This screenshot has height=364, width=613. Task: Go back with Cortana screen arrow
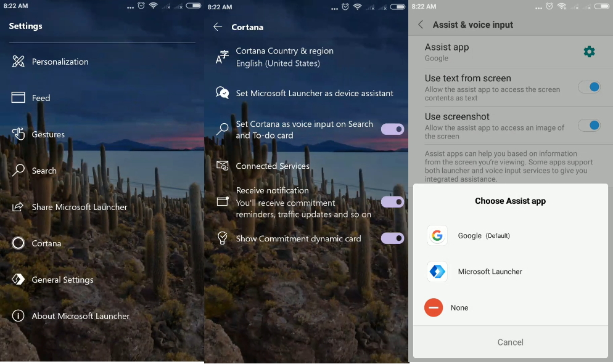click(218, 27)
